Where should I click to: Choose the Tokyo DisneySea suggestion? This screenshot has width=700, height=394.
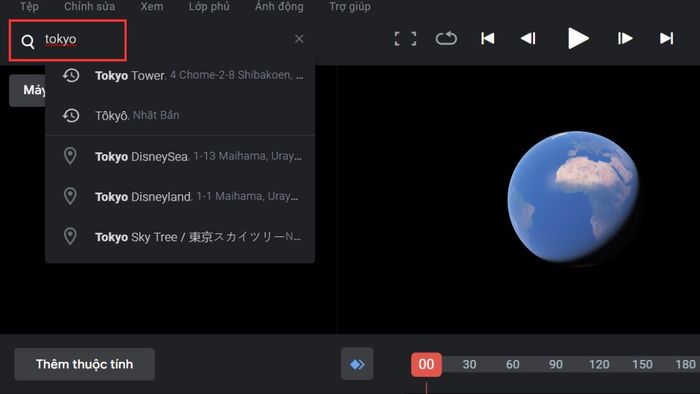[x=180, y=156]
